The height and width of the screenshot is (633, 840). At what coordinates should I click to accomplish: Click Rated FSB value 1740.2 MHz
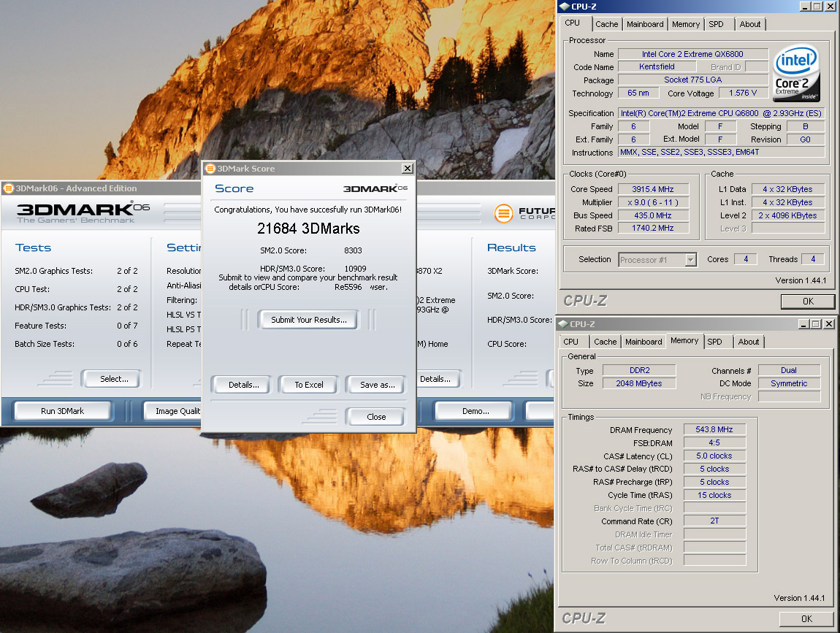click(653, 228)
